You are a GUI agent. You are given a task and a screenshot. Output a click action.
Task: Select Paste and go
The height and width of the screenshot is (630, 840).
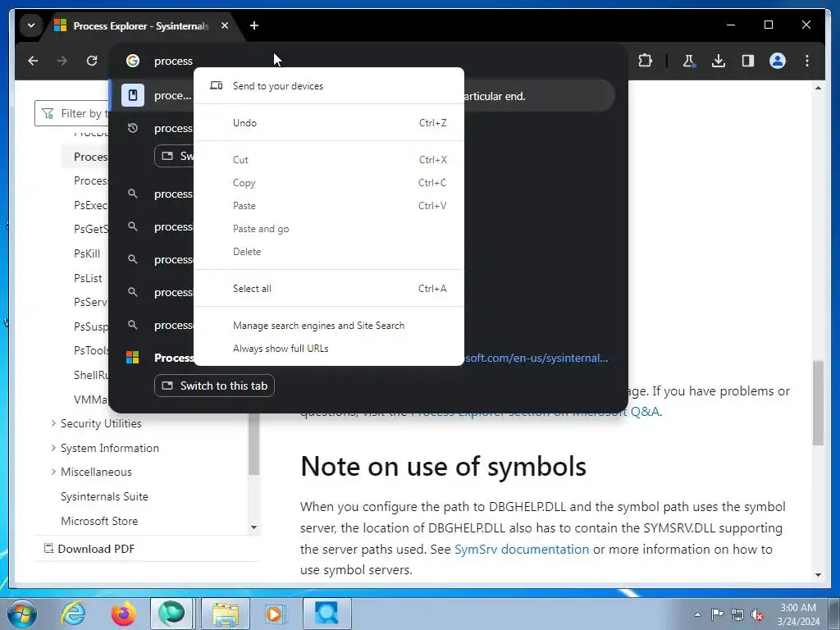point(328,229)
